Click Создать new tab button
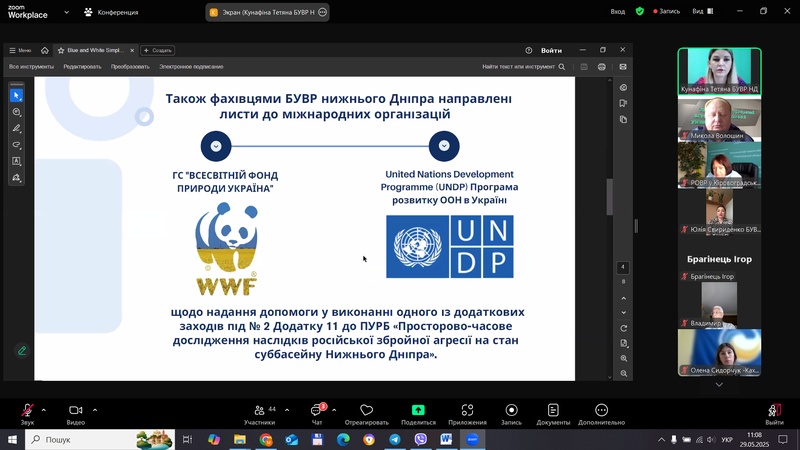 tap(158, 50)
